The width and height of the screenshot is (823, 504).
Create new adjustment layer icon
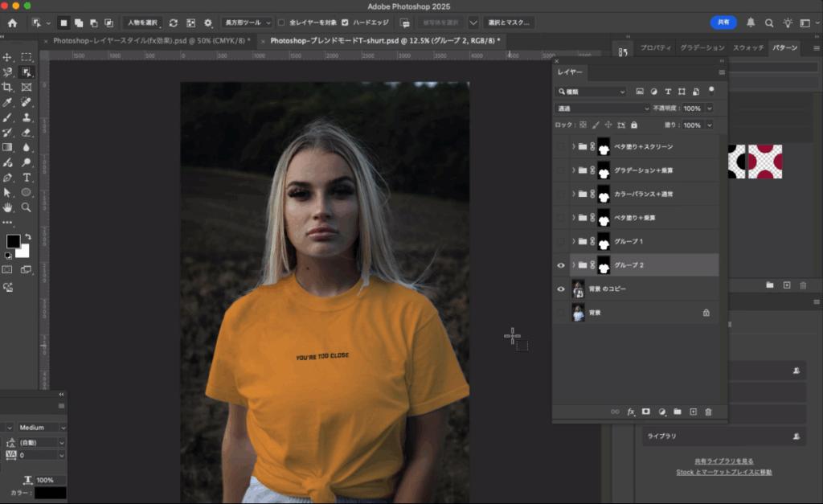pyautogui.click(x=661, y=412)
